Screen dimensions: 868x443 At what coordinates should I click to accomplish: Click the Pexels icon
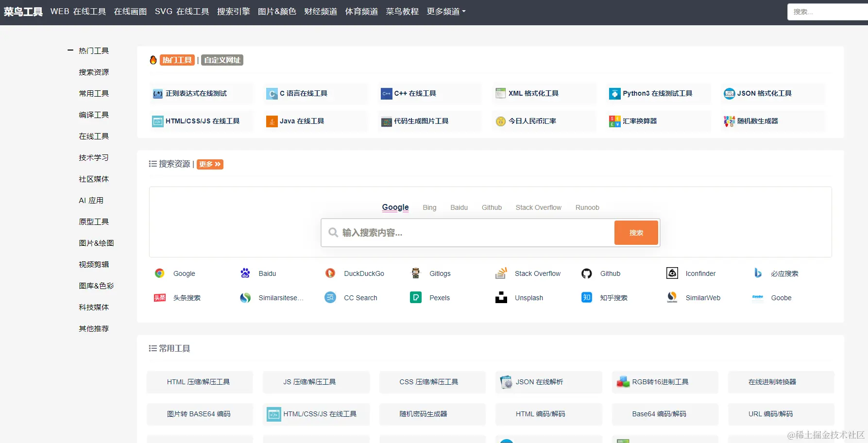click(x=415, y=297)
